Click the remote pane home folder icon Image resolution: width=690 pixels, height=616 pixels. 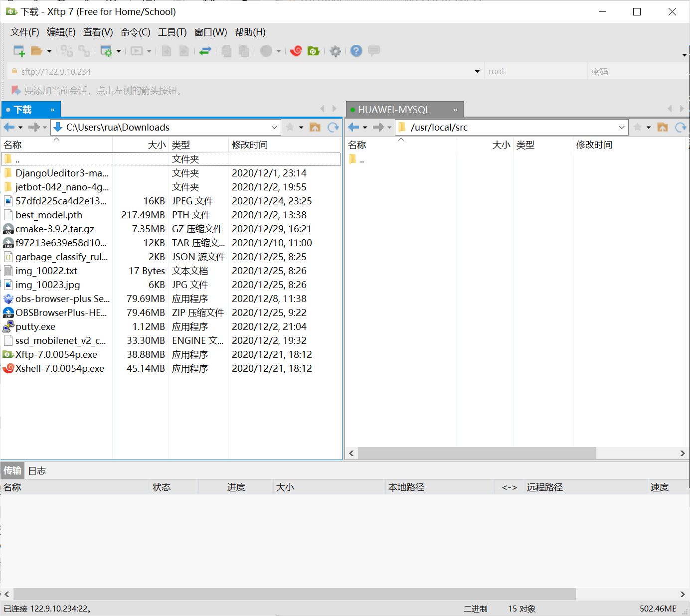tap(663, 127)
